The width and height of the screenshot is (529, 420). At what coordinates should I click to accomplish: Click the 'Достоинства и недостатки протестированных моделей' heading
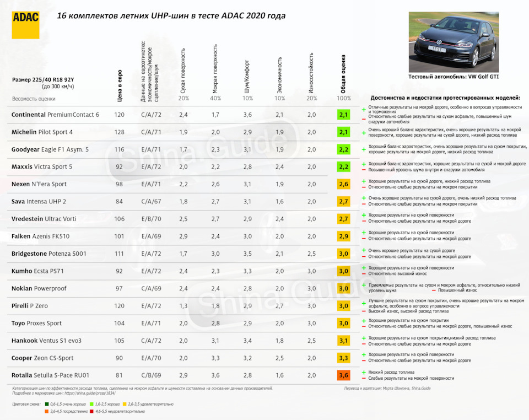pos(445,98)
